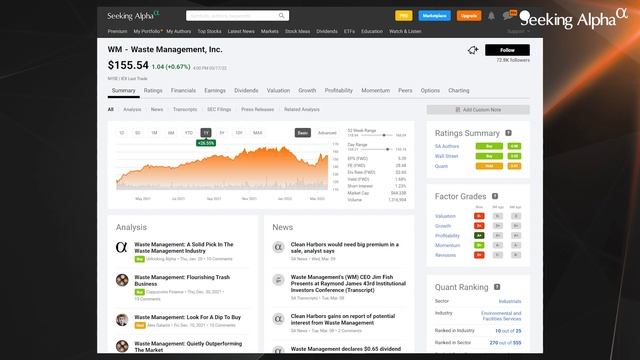
Task: Open Ratings Summary help question icon
Action: click(509, 133)
